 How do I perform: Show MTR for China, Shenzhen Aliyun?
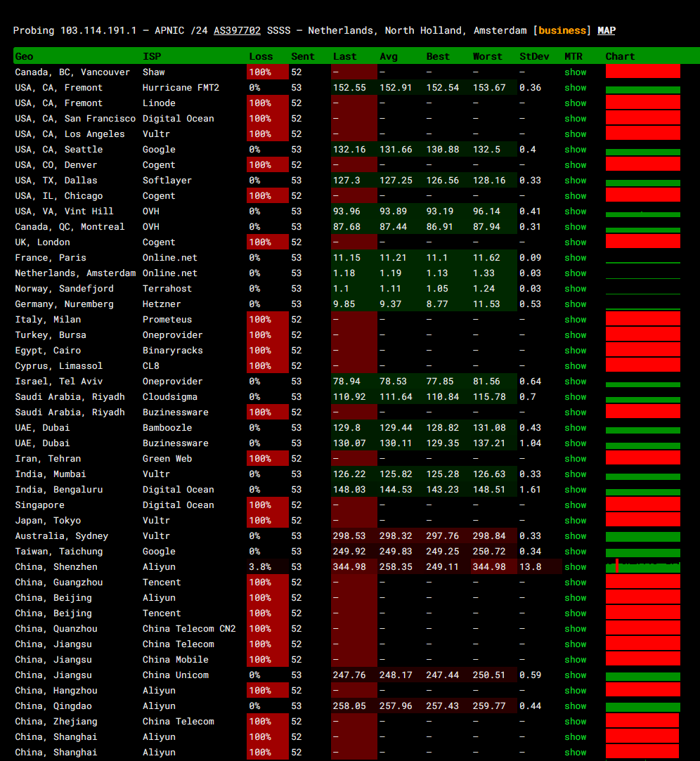(575, 567)
